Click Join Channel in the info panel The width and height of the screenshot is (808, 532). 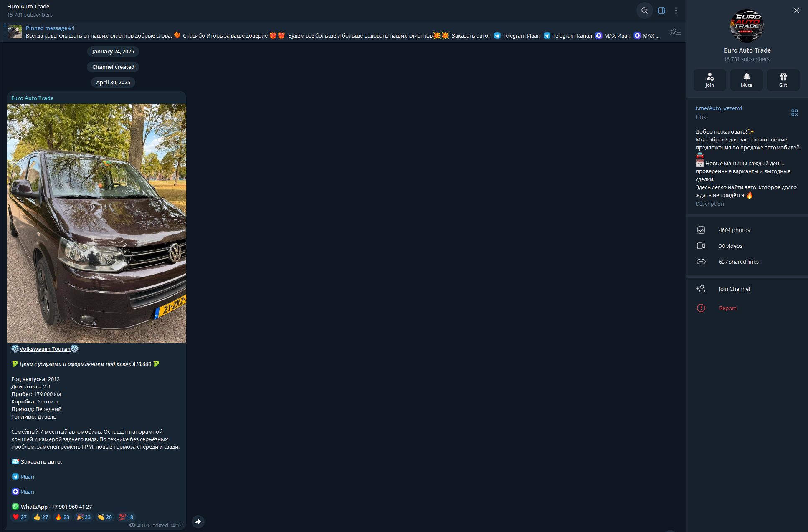click(x=747, y=289)
